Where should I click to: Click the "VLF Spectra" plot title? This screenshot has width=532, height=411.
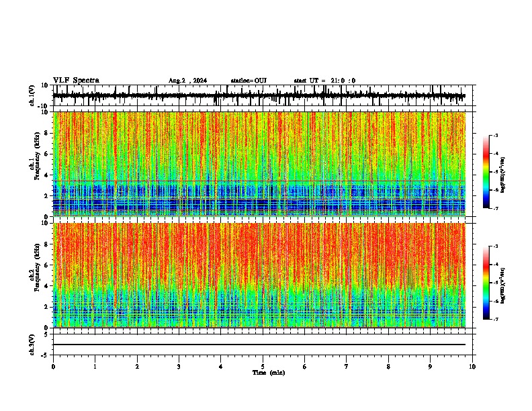pos(76,81)
